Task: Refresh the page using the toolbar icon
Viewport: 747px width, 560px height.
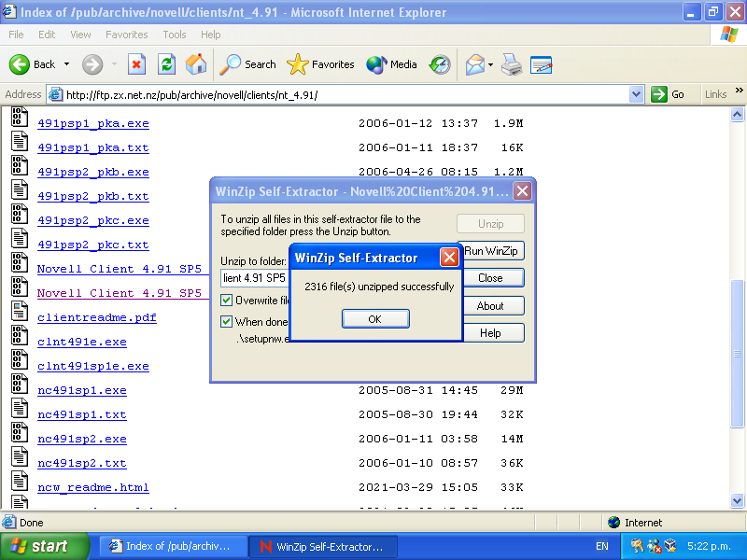Action: [167, 64]
